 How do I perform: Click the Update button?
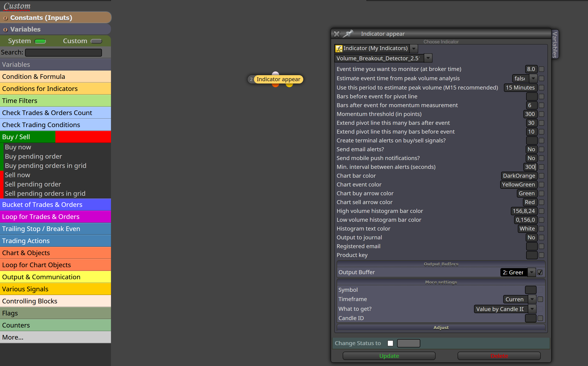point(389,356)
